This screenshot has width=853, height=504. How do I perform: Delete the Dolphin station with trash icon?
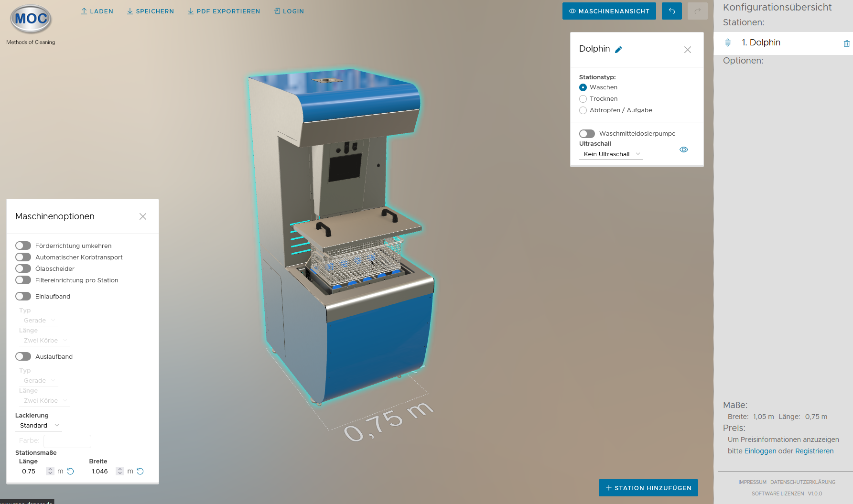coord(846,43)
